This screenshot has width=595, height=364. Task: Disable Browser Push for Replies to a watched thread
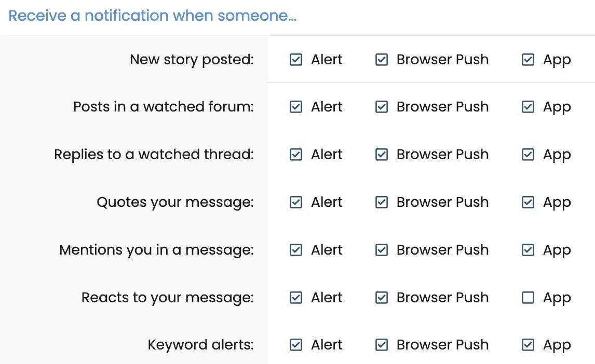(x=381, y=154)
